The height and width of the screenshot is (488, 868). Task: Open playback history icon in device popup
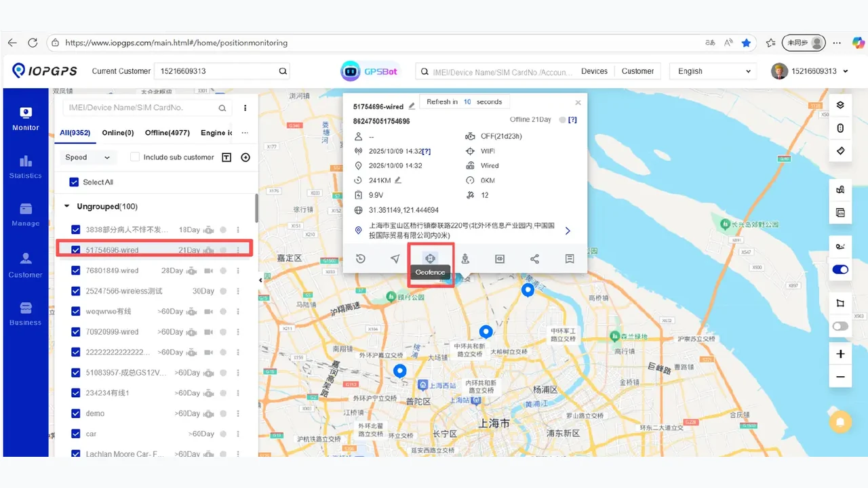[361, 258]
